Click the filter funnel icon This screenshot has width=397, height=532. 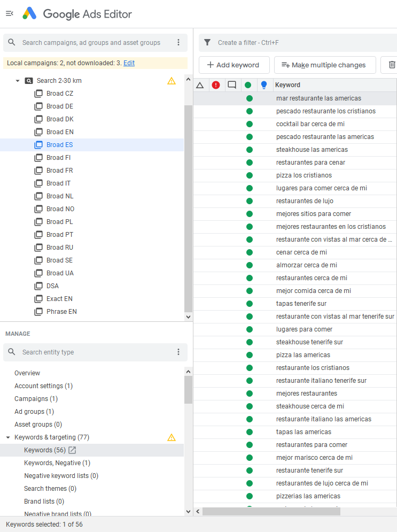point(207,42)
